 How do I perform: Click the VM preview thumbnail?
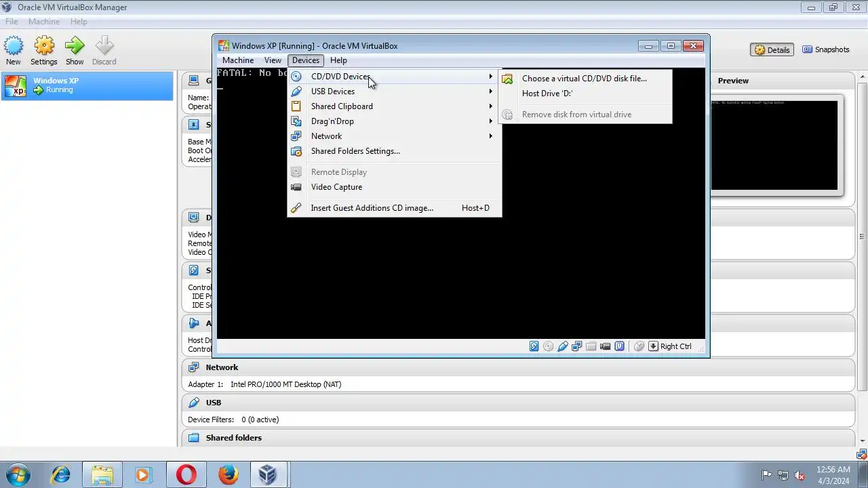[774, 145]
